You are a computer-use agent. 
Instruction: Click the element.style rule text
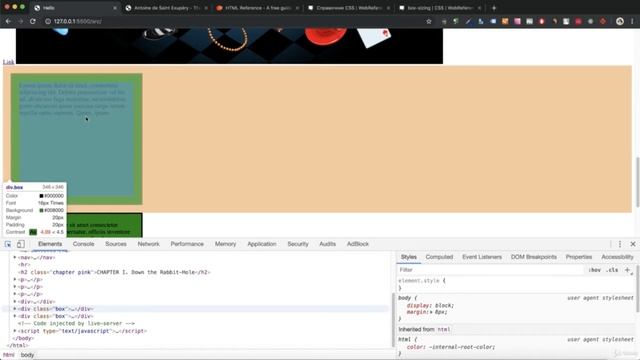coord(422,281)
